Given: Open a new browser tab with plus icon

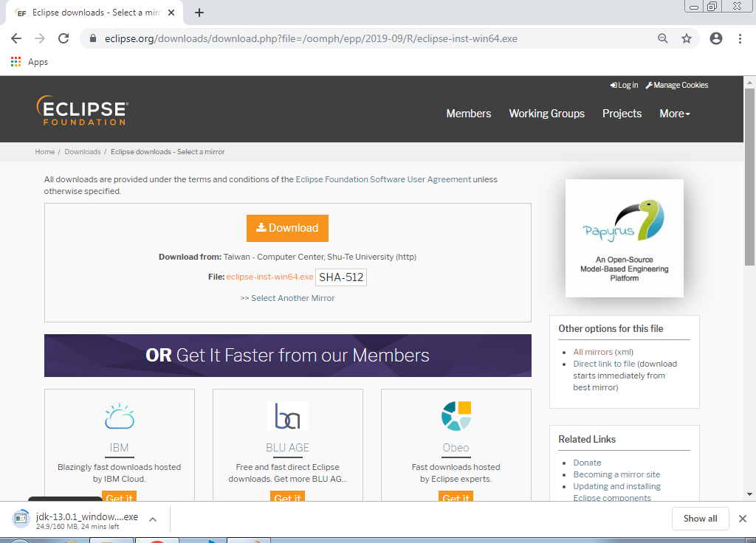Looking at the screenshot, I should click(199, 13).
